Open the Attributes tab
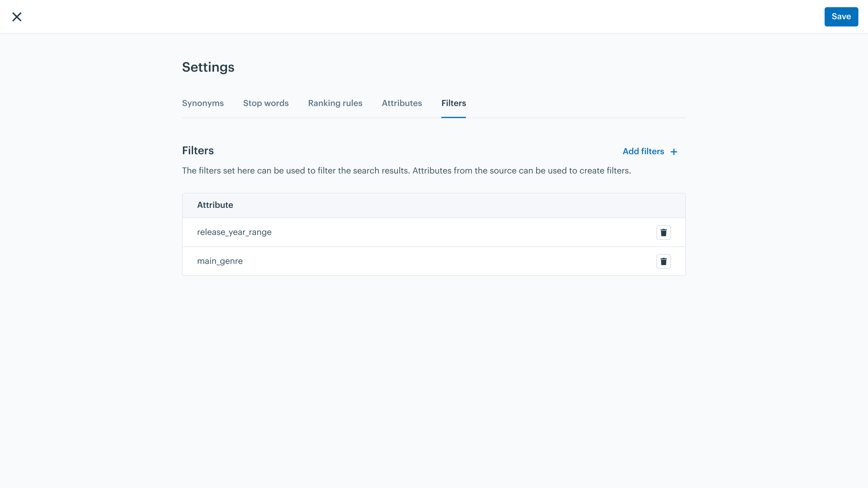 point(402,103)
